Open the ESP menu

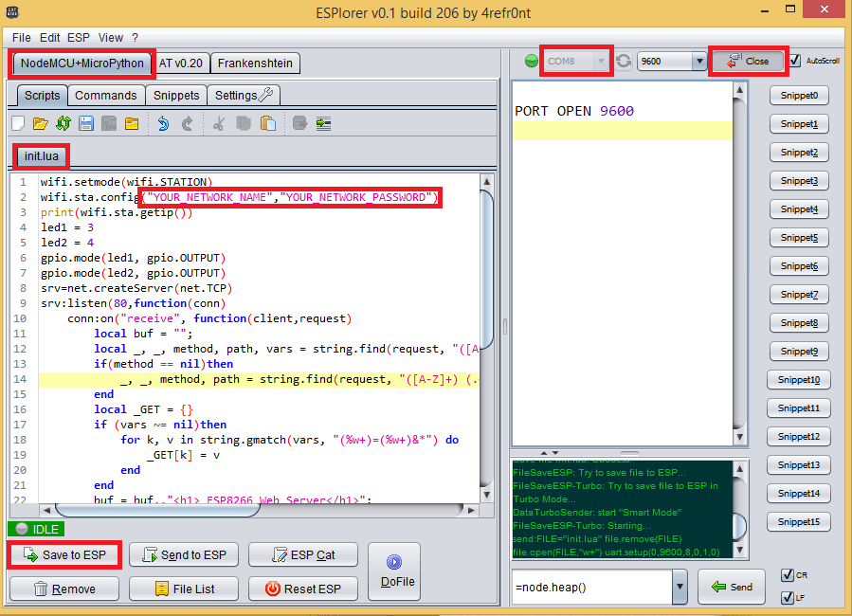click(79, 37)
